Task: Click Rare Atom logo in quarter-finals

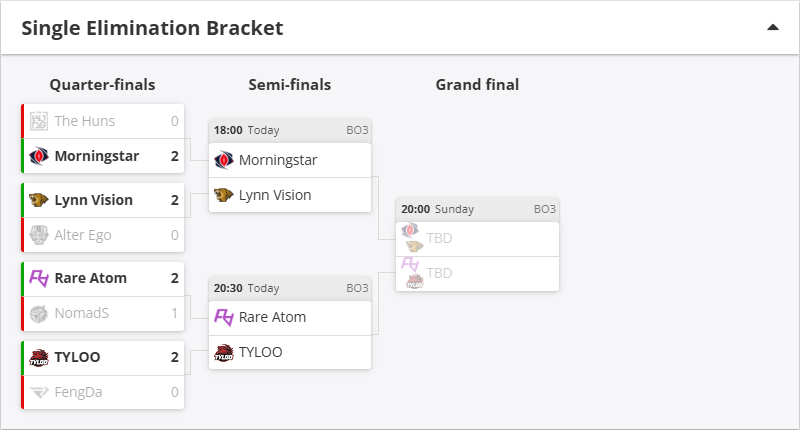Action: pyautogui.click(x=39, y=278)
